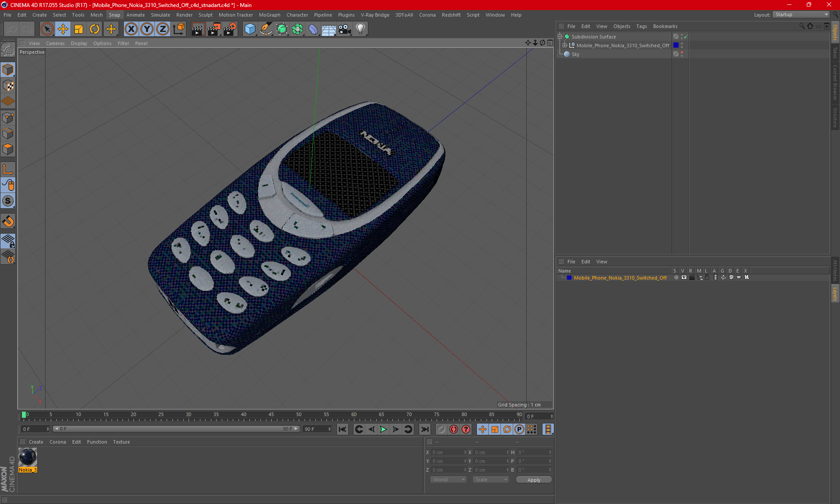Open the Scale mode dropdown
840x504 pixels.
[491, 479]
